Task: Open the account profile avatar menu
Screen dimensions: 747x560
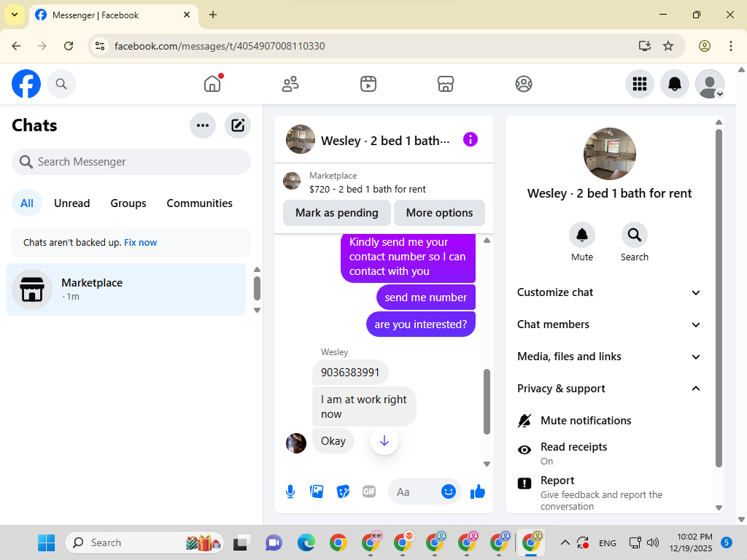Action: pos(710,84)
